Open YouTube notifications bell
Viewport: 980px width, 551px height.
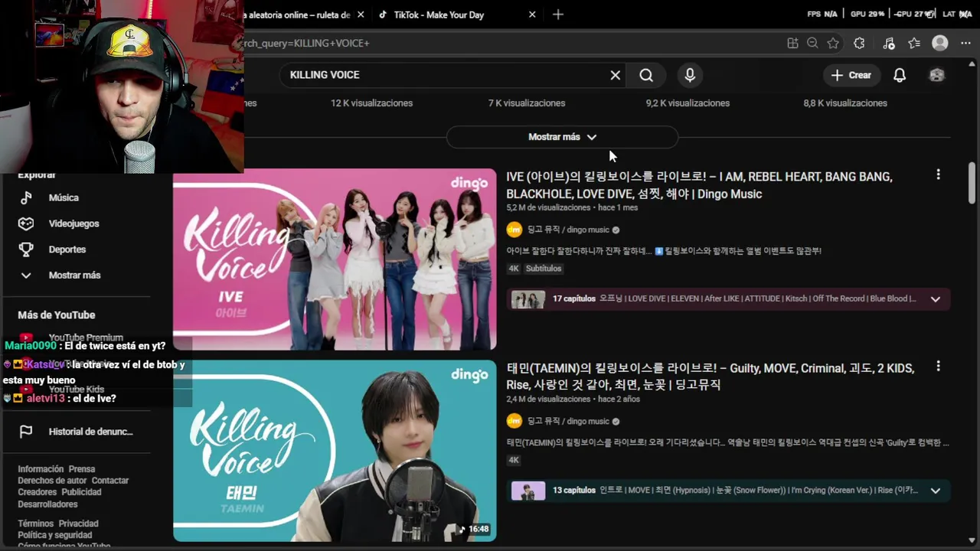pyautogui.click(x=900, y=75)
